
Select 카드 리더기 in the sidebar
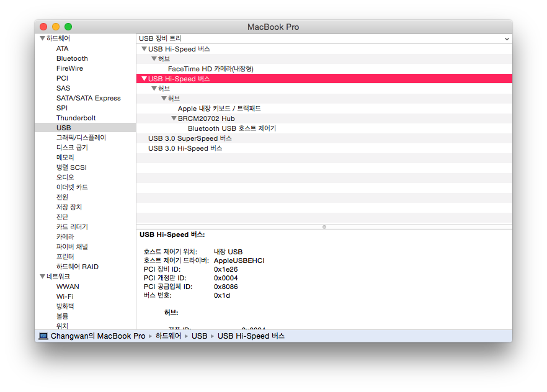[x=72, y=226]
